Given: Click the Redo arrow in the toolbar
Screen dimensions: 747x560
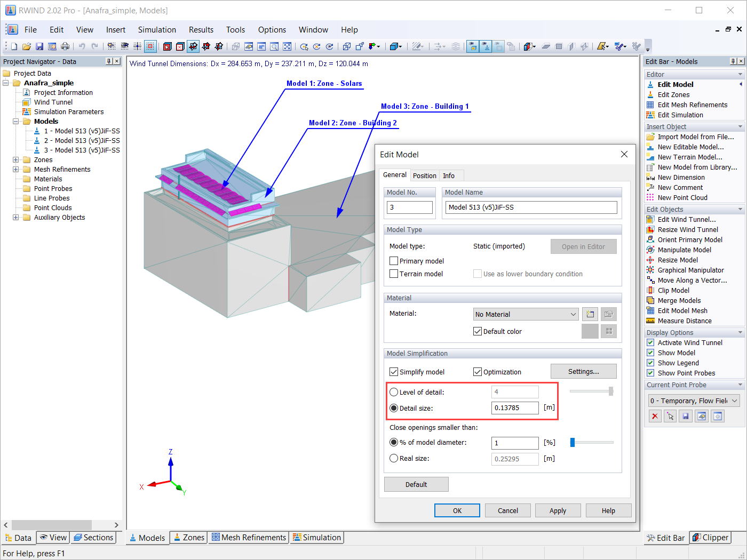Looking at the screenshot, I should (x=94, y=46).
